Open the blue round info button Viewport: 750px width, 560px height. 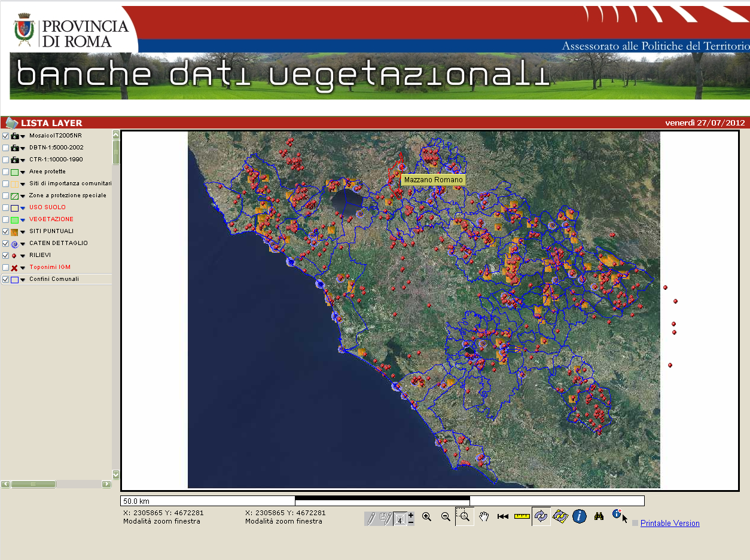tap(579, 516)
